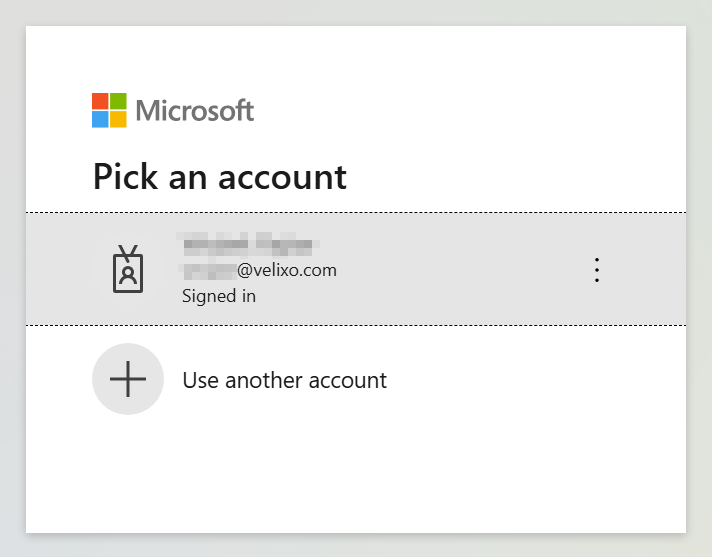
Task: Choose "Use another account" label
Action: click(284, 380)
